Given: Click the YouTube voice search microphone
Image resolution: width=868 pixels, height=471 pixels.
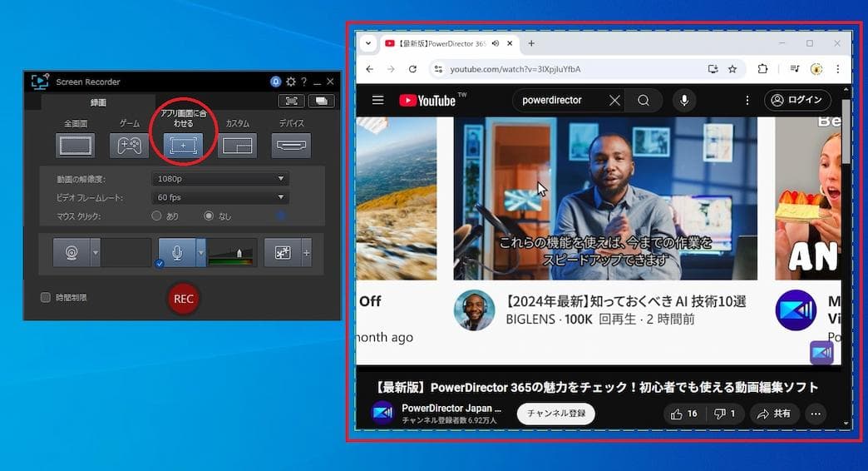Looking at the screenshot, I should 684,101.
